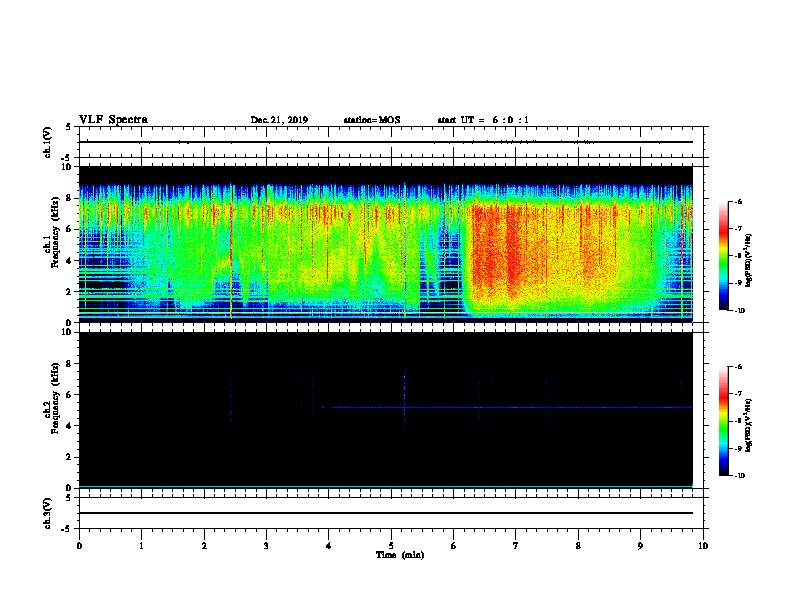Viewport: 792px width, 612px height.
Task: Click the "-6" label on ch.1 colorbar
Action: point(738,201)
